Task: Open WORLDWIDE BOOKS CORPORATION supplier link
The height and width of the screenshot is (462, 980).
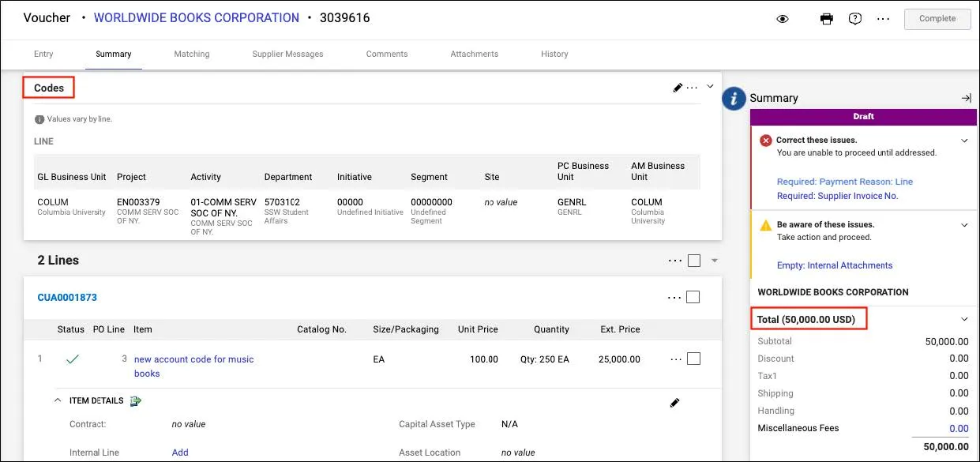Action: [x=197, y=17]
